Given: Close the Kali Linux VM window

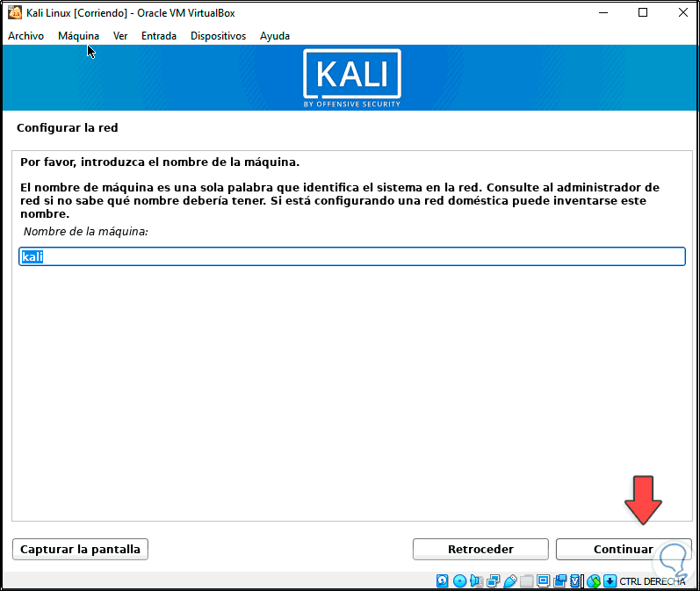Looking at the screenshot, I should pyautogui.click(x=683, y=12).
